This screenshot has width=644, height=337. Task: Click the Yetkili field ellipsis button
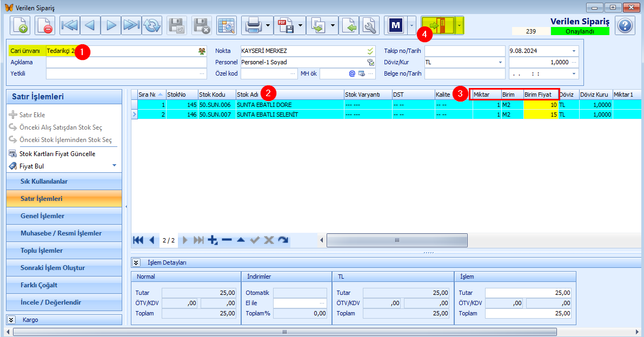coord(202,74)
